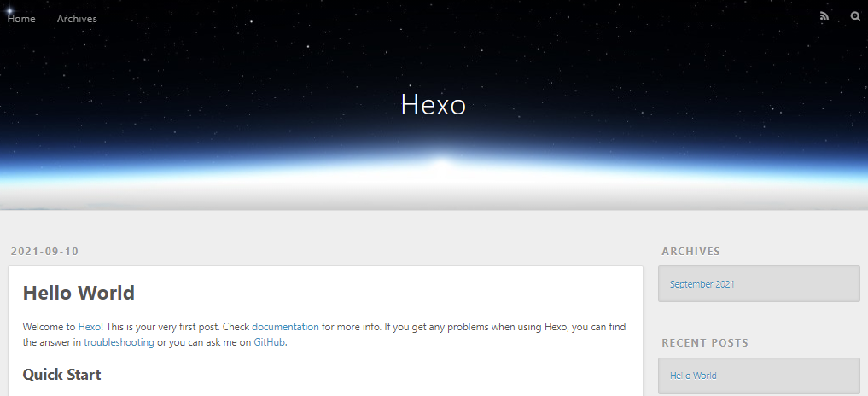868x396 pixels.
Task: Click the ARCHIVES sidebar heading
Action: [690, 252]
